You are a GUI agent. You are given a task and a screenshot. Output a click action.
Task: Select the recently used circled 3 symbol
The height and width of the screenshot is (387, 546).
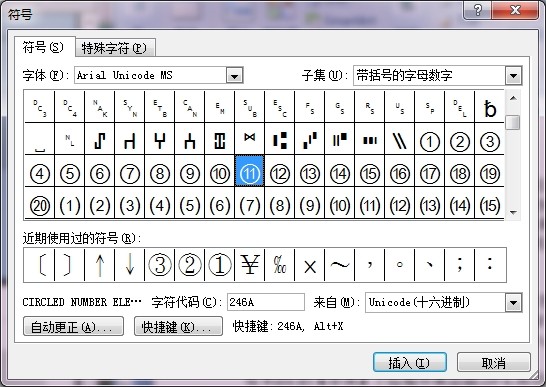click(x=159, y=265)
